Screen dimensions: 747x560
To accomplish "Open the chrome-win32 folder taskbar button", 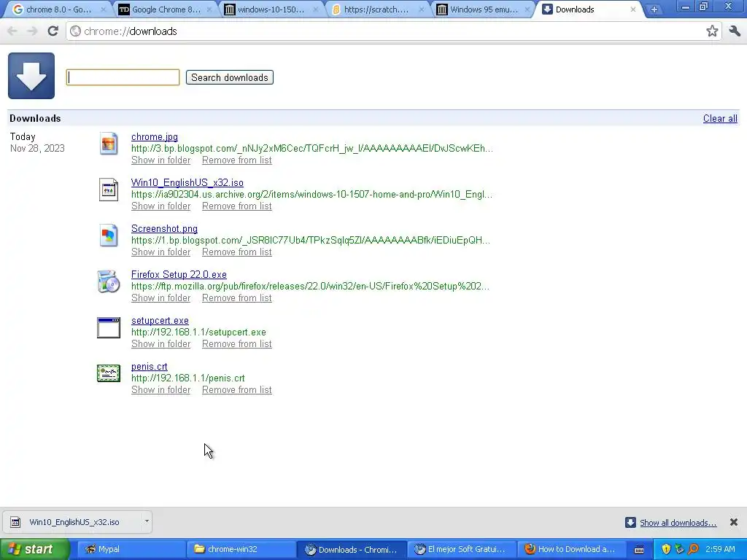I will click(241, 550).
